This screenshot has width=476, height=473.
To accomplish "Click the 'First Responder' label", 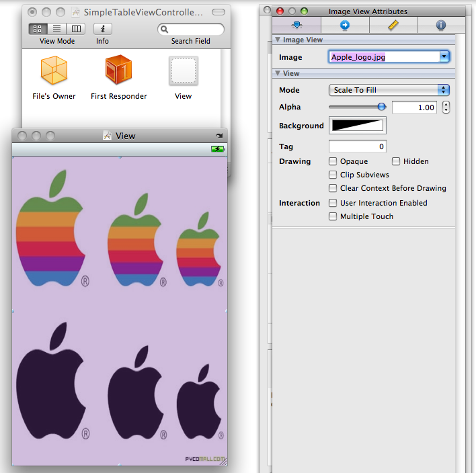I will [119, 96].
